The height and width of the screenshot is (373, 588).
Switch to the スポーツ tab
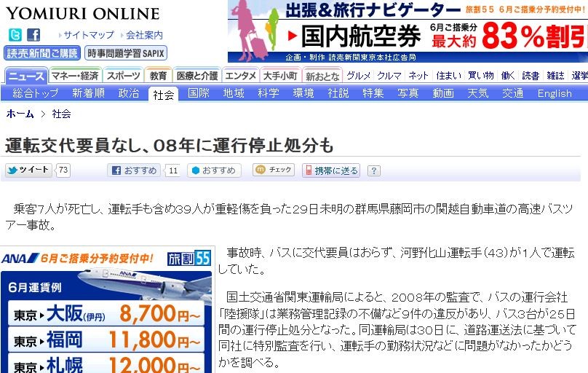[124, 76]
